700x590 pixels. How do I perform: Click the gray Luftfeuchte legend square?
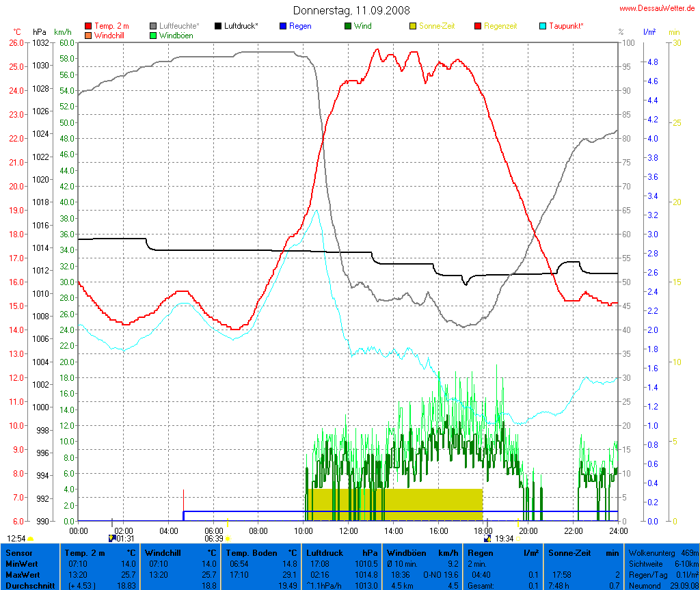[153, 26]
